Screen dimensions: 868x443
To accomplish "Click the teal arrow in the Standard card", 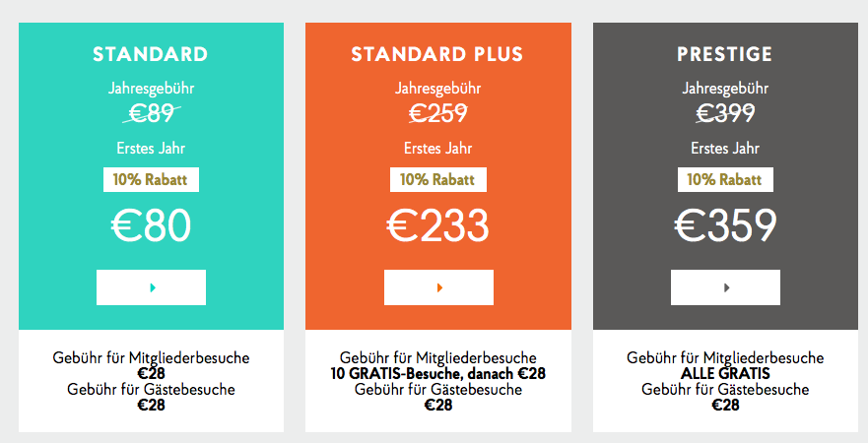I will tap(151, 287).
